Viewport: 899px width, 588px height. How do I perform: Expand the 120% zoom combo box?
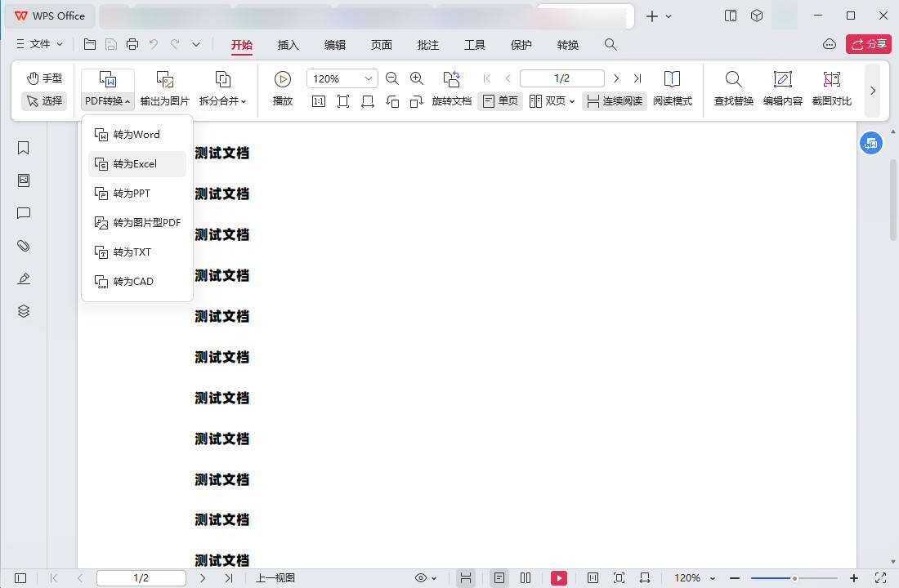pyautogui.click(x=369, y=78)
